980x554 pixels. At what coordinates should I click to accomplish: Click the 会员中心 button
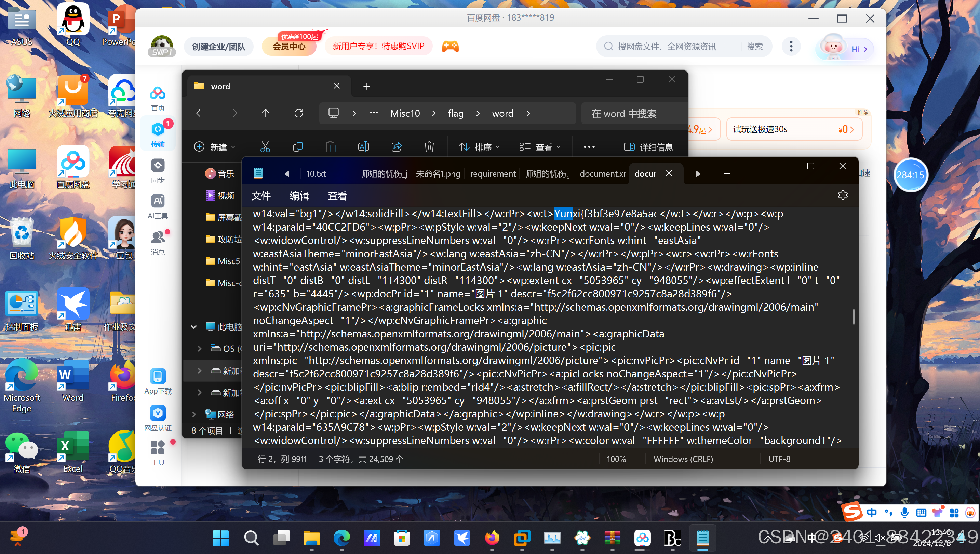(289, 47)
